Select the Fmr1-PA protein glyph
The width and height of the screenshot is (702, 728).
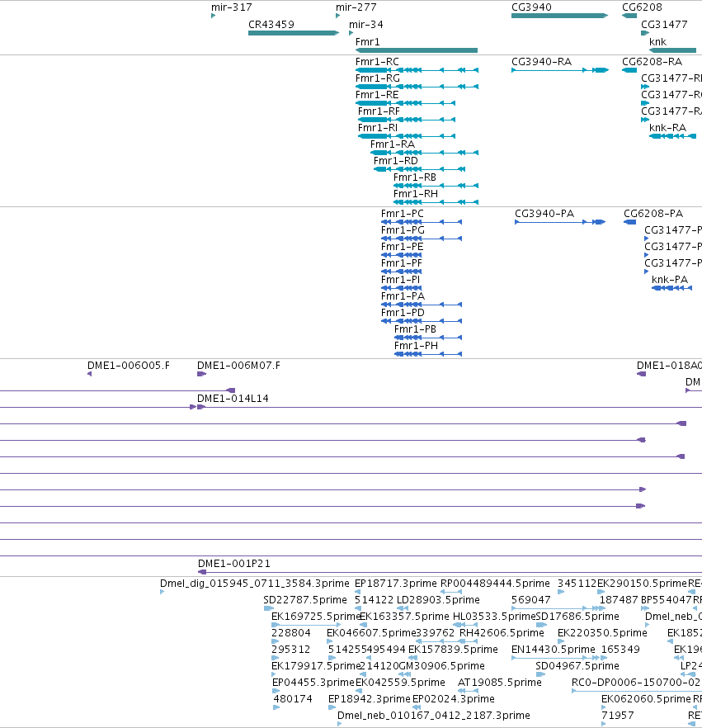422,305
